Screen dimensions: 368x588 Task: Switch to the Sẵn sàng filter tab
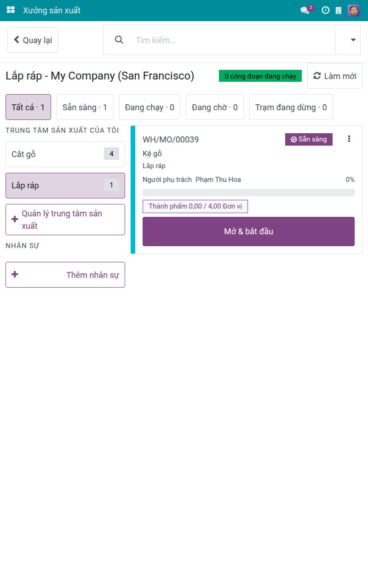pos(85,107)
